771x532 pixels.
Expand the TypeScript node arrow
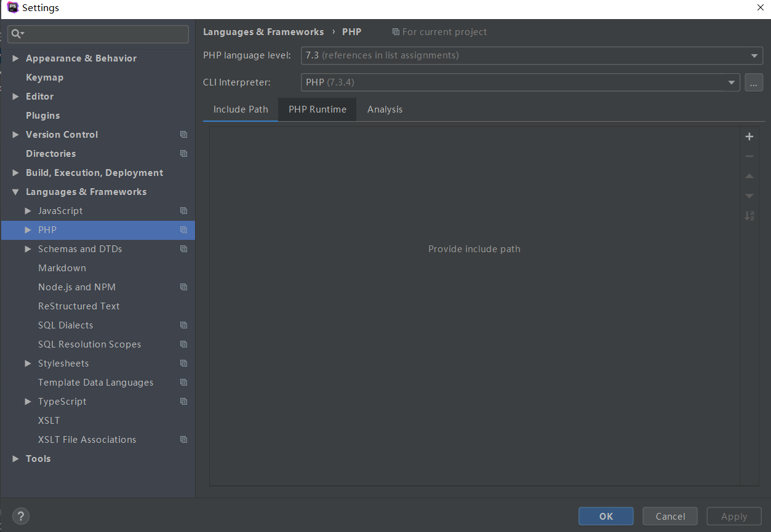[x=28, y=402]
